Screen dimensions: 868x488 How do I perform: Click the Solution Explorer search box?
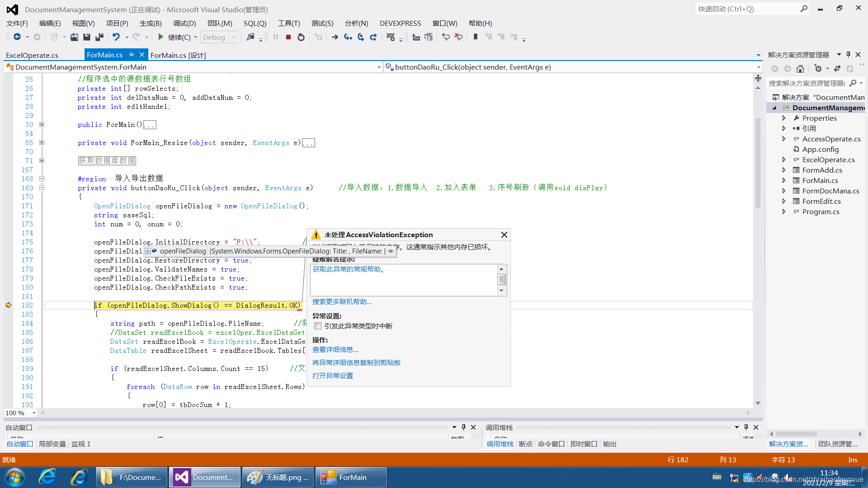coord(809,83)
